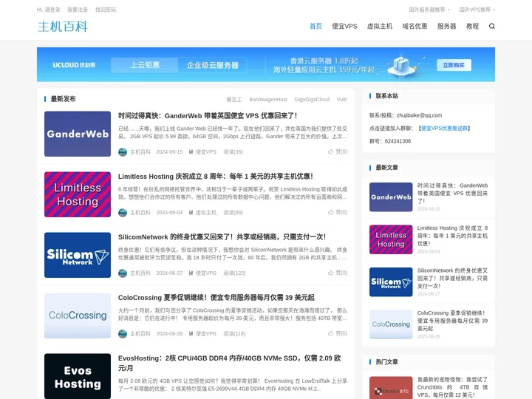Open BandwagonHost tag link
Screen dimensions: 532x399
point(268,100)
